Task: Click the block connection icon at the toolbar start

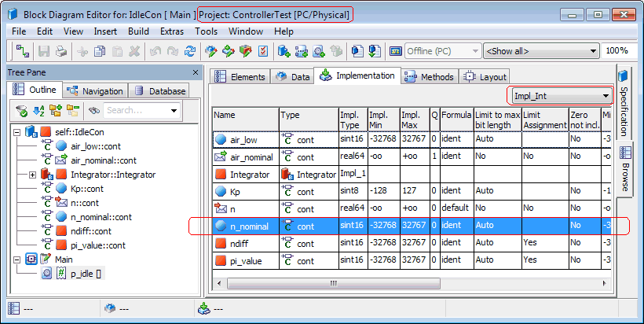Action: [23, 51]
